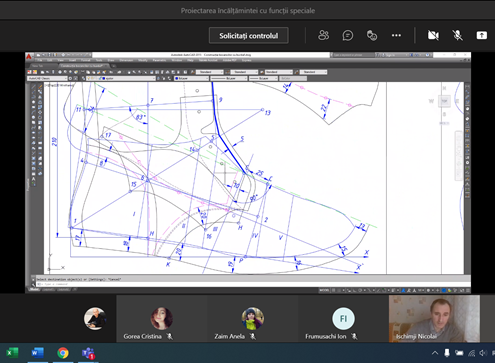This screenshot has width=495, height=363.
Task: Open Excel from the taskbar
Action: [x=13, y=353]
